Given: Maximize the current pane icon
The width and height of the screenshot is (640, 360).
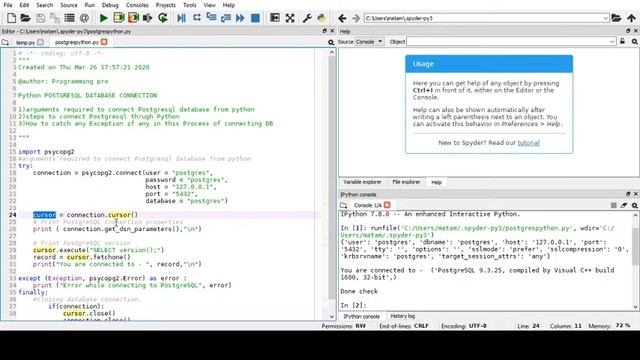Looking at the screenshot, I should pos(275,18).
